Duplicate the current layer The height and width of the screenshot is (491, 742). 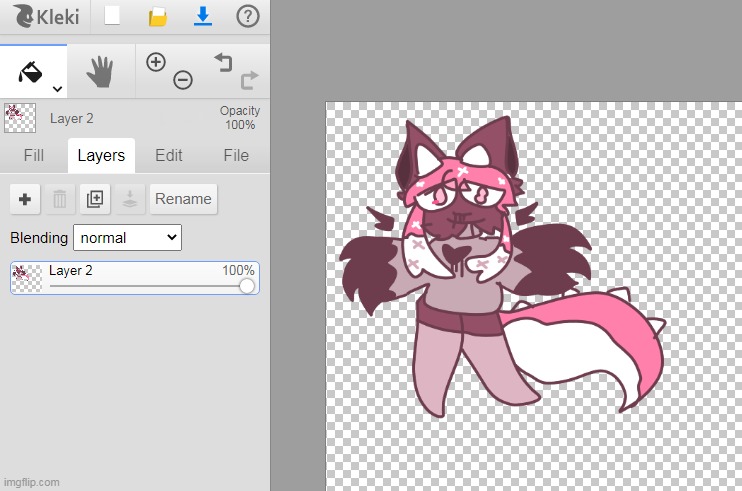95,199
